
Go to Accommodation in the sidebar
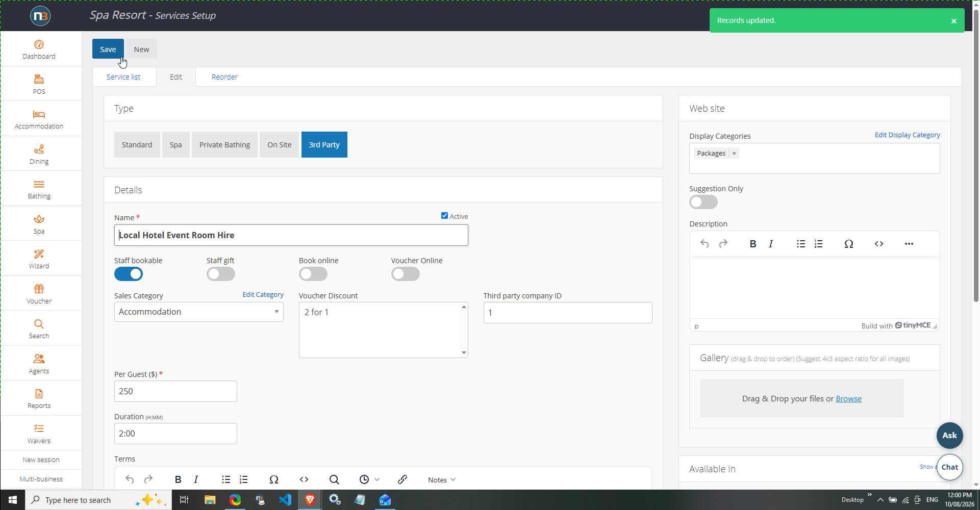39,119
